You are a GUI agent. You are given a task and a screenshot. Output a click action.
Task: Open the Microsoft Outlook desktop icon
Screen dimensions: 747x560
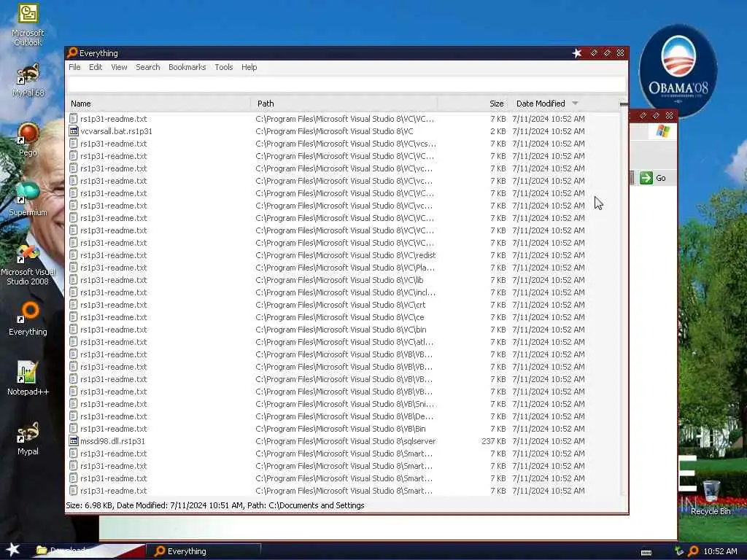point(28,24)
